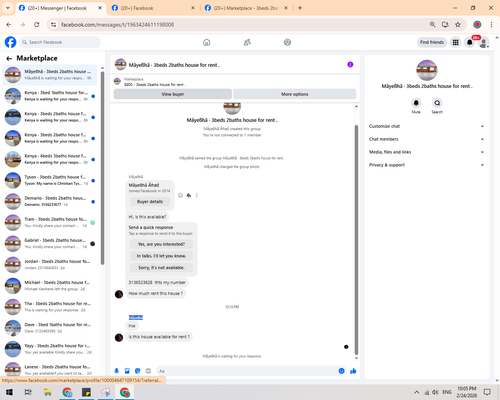Viewport: 500px width, 400px height.
Task: Send quick response 'Yes, are you interested?'
Action: click(161, 244)
